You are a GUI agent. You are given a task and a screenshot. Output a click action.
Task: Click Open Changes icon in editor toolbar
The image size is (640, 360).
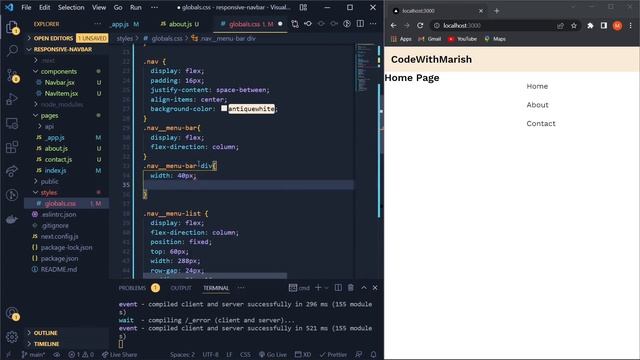[x=295, y=24]
